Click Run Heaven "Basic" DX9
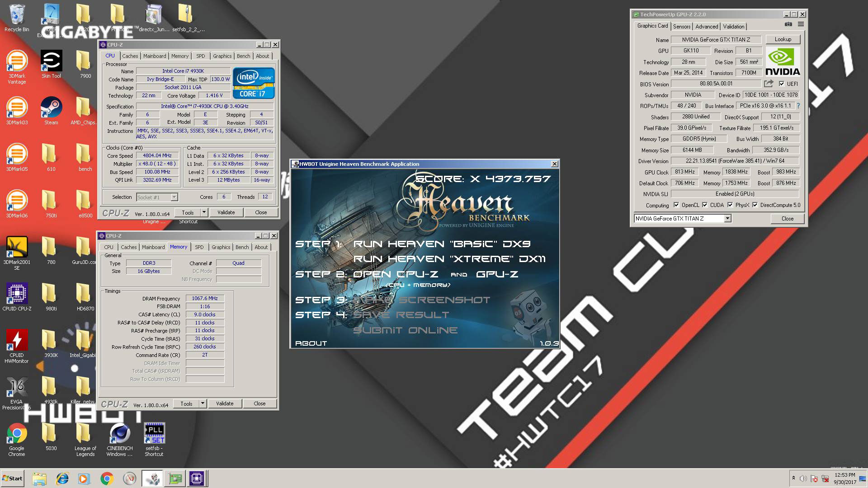The image size is (868, 488). [x=442, y=244]
